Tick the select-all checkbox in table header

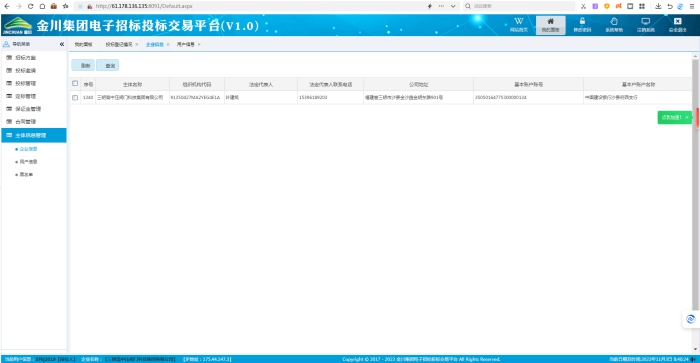[75, 83]
